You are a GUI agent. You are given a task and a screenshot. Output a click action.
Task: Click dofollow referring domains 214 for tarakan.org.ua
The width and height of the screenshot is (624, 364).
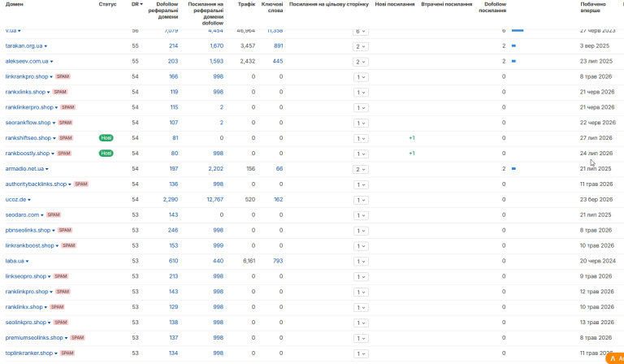pos(173,45)
